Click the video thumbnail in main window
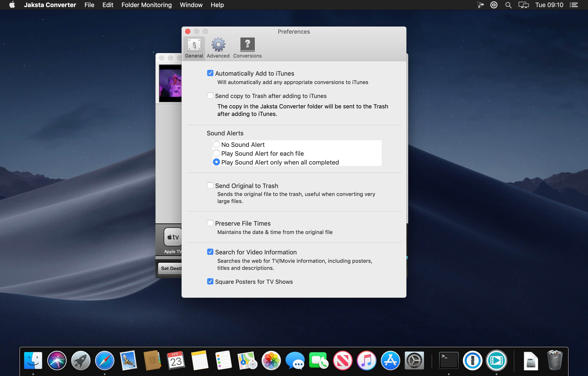 170,83
